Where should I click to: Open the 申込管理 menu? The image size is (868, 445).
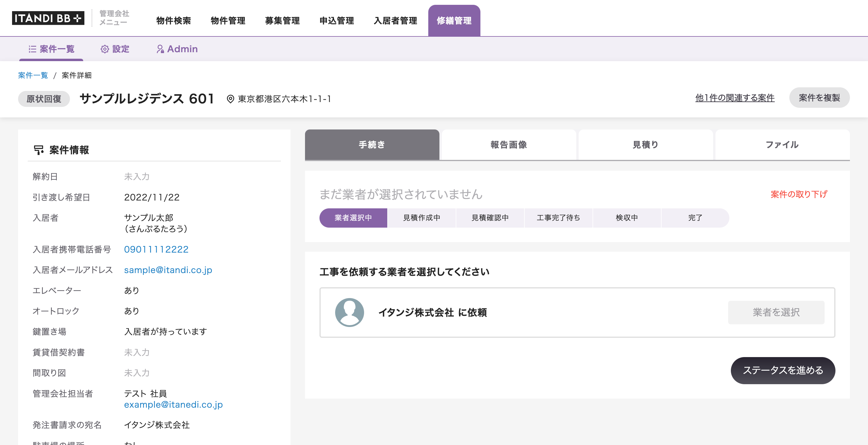pos(337,21)
